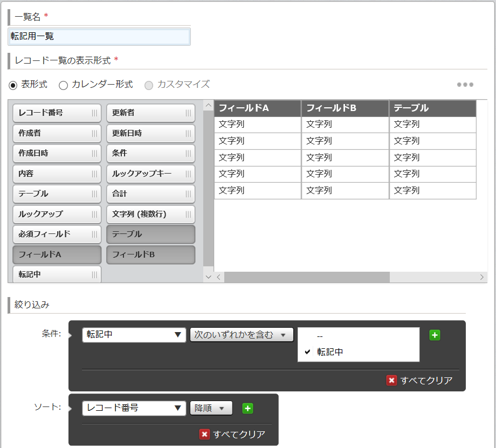Click the greyed フィールドB field button

[150, 254]
